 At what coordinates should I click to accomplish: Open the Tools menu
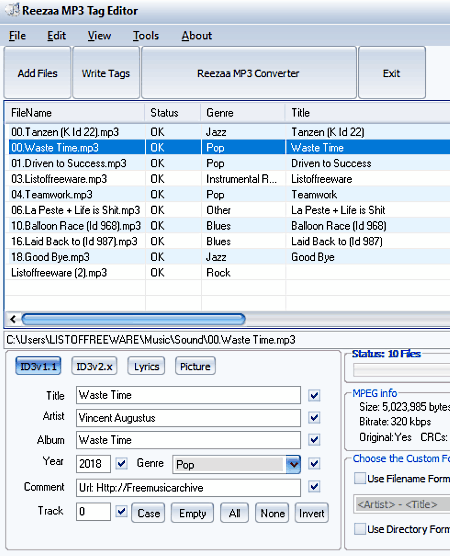point(146,36)
